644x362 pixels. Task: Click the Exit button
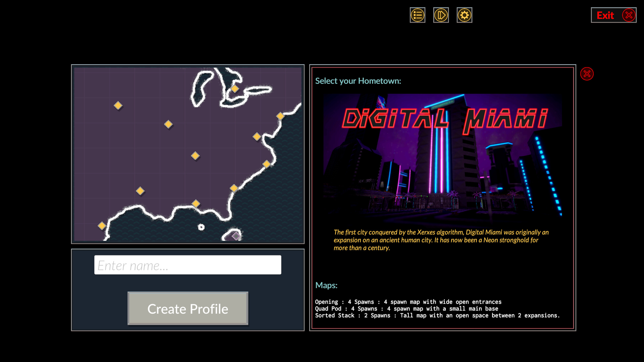click(613, 15)
